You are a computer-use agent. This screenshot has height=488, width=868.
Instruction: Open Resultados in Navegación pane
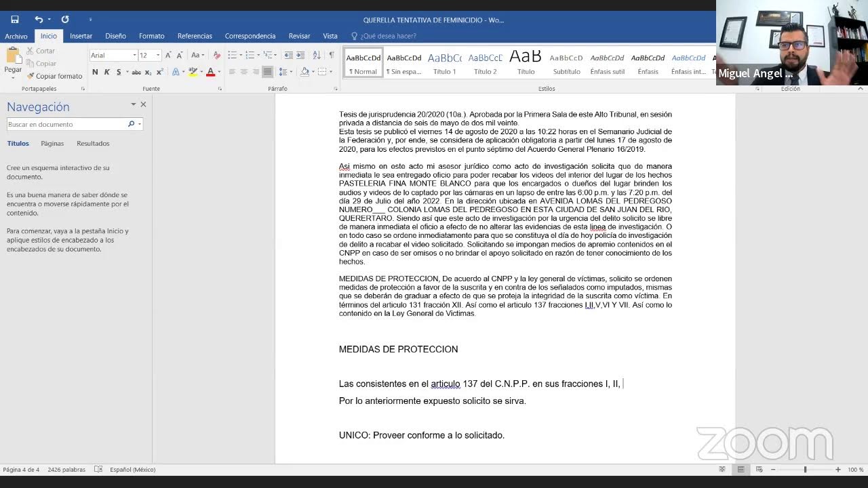[x=93, y=144]
